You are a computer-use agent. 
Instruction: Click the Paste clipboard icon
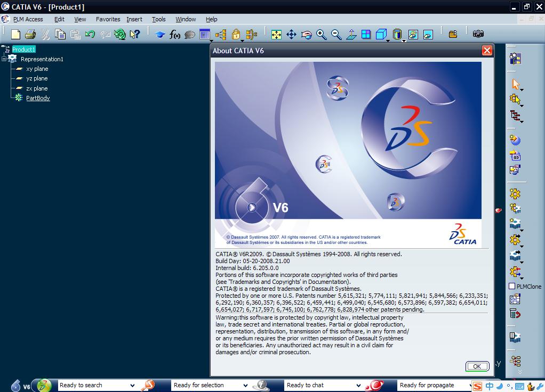(75, 35)
